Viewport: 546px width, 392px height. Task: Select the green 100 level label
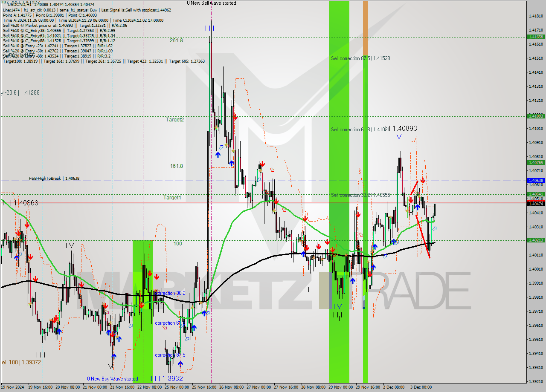[177, 244]
